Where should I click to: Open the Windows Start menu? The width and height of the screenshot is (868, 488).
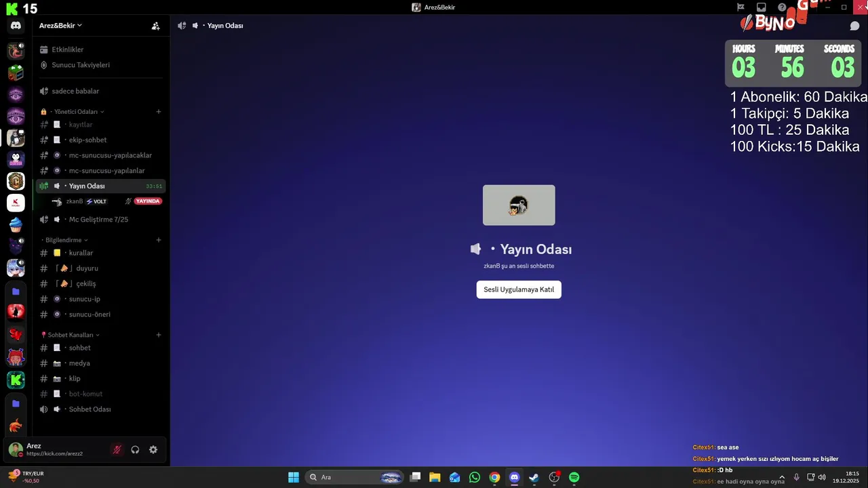click(x=294, y=477)
